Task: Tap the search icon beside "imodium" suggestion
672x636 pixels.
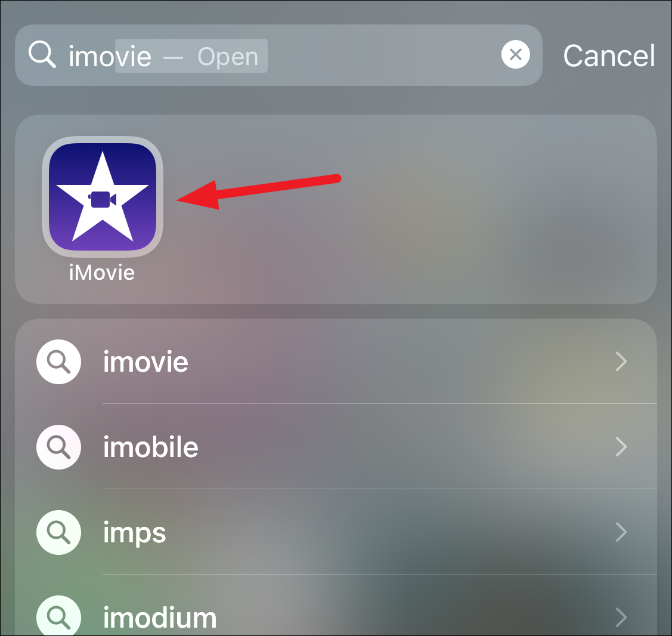Action: 58,616
